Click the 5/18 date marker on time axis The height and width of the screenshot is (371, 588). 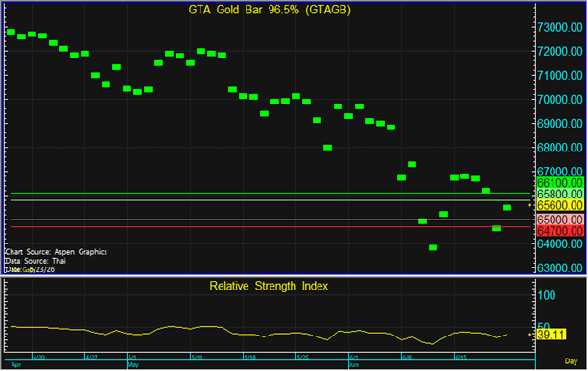tap(249, 358)
